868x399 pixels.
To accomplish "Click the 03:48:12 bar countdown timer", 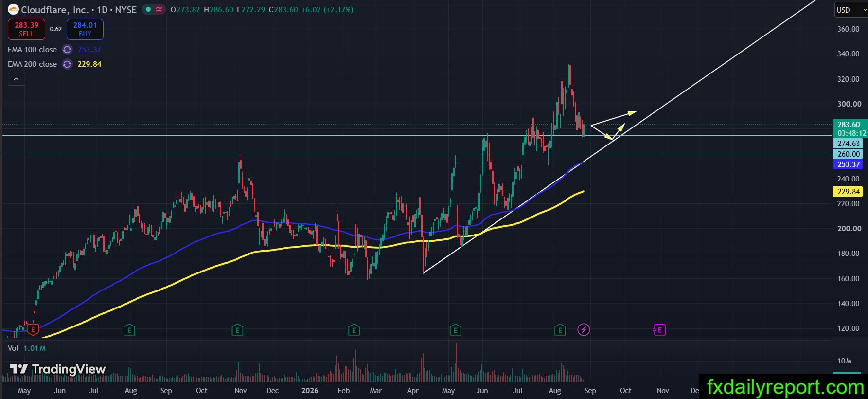I will coord(851,133).
